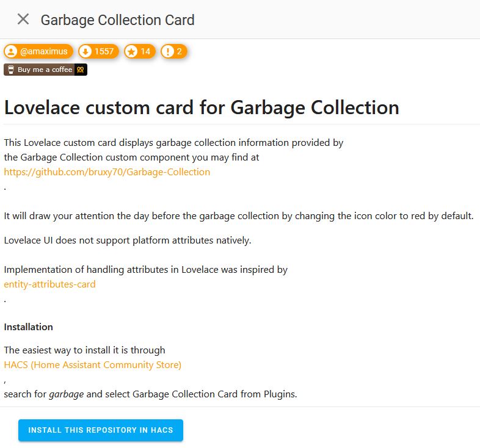
Task: Click the open issues count of 2
Action: (180, 51)
